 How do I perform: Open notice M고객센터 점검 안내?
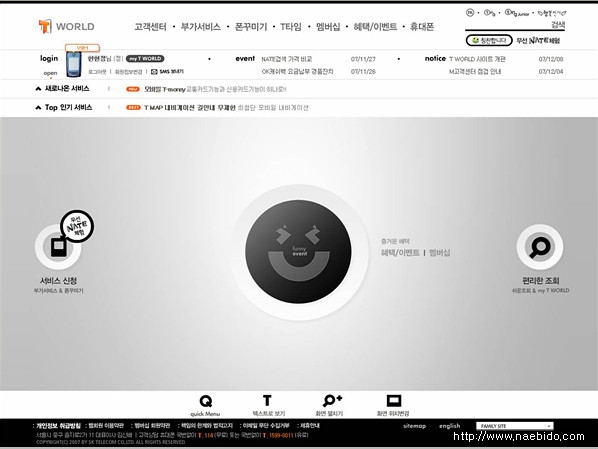pos(475,71)
